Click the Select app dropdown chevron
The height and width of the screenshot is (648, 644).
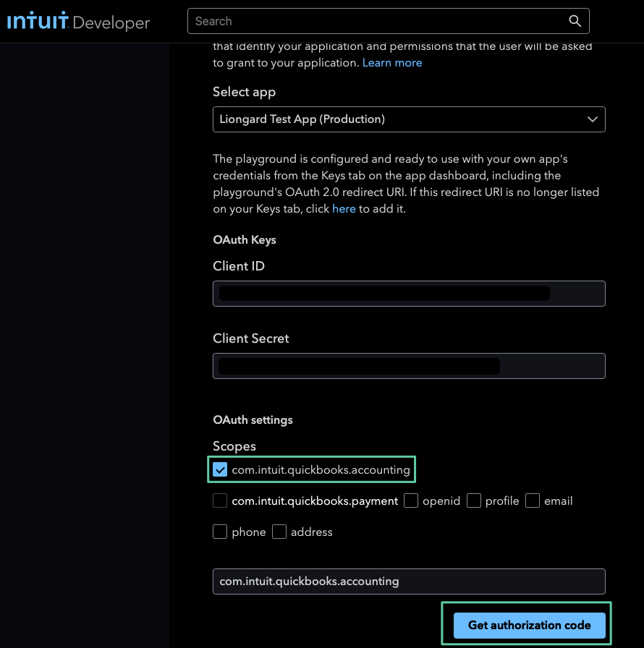(x=593, y=119)
